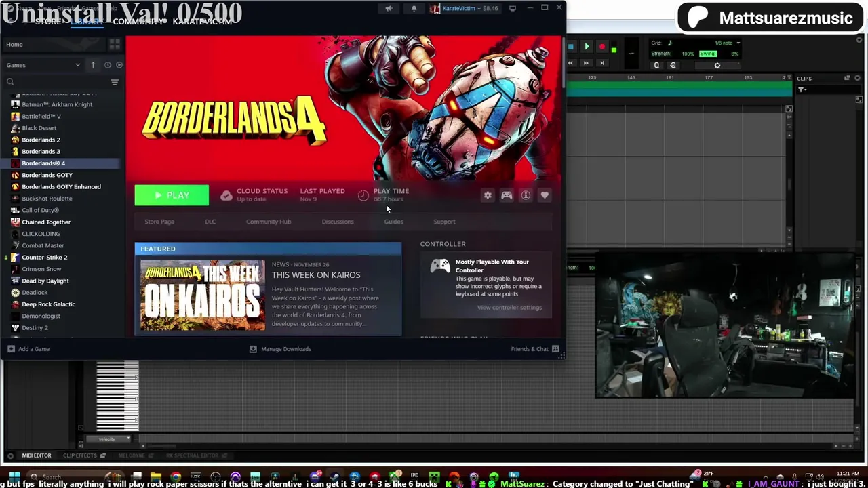Click the library search magnifier icon

pos(10,82)
